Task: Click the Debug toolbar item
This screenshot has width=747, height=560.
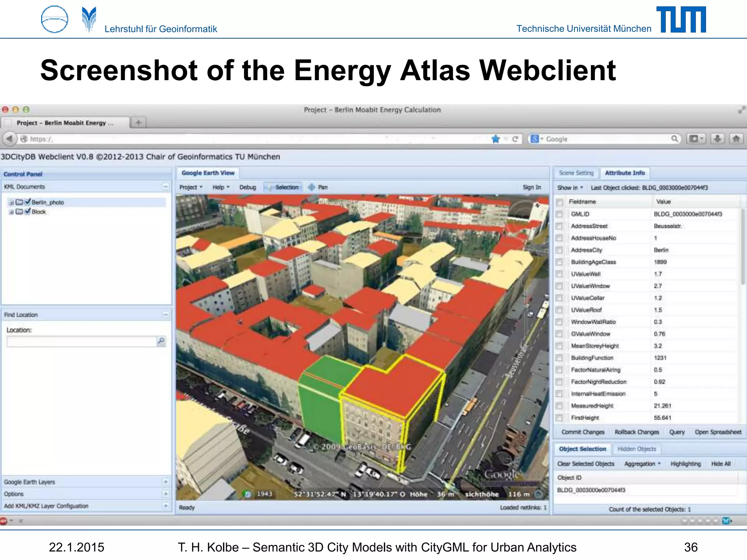Action: tap(248, 187)
